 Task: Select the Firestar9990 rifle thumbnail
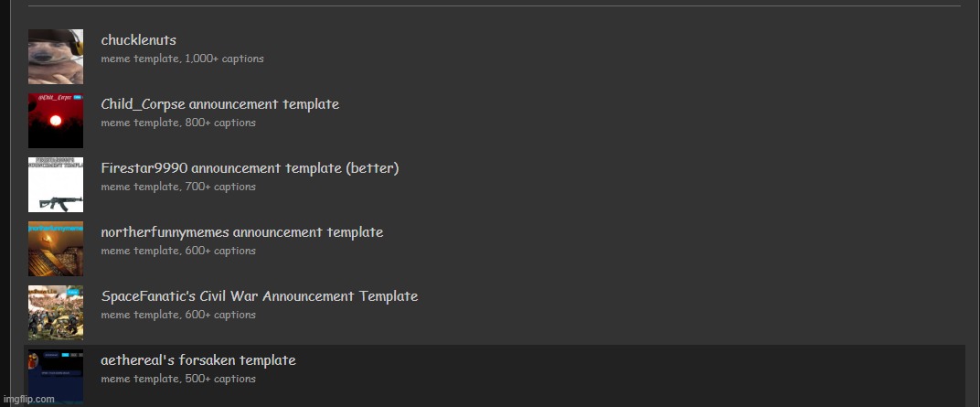click(56, 185)
